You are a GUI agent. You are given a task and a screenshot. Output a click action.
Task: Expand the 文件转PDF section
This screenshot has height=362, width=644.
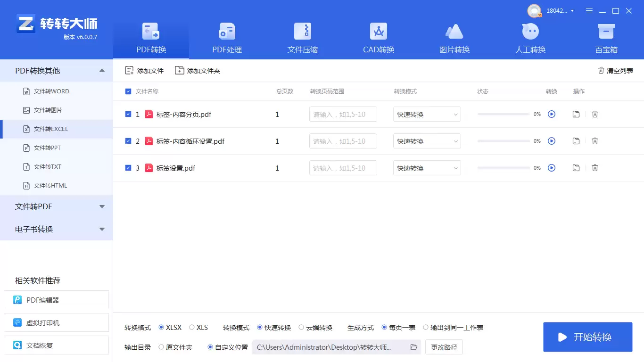tap(57, 206)
